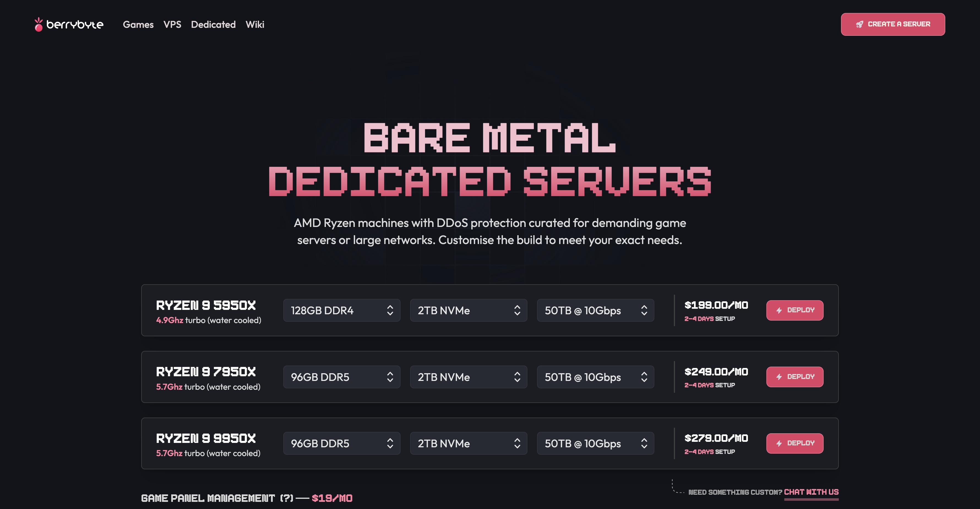Viewport: 980px width, 509px height.
Task: Click lightning icon on Ryzen 9 5950X Deploy
Action: pos(779,310)
